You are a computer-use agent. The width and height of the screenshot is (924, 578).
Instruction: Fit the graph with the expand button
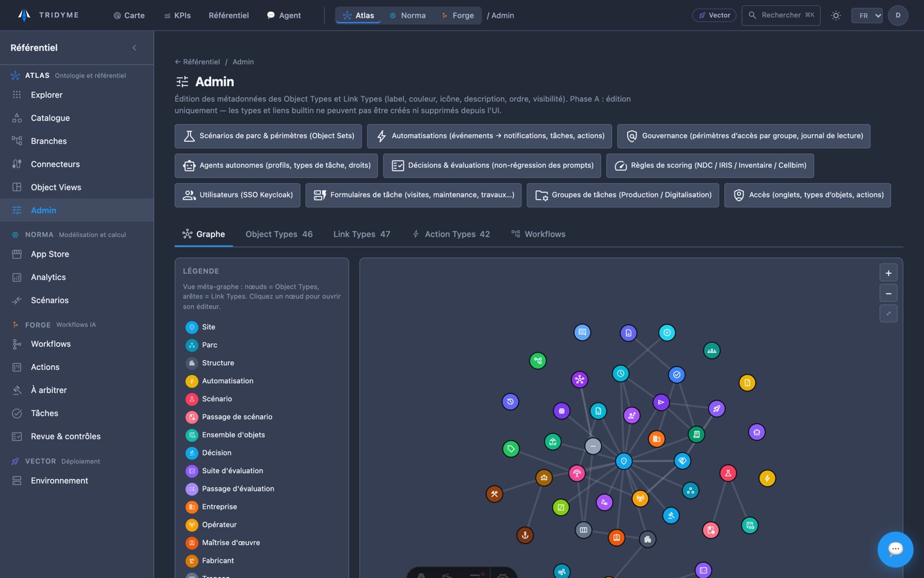pyautogui.click(x=888, y=314)
